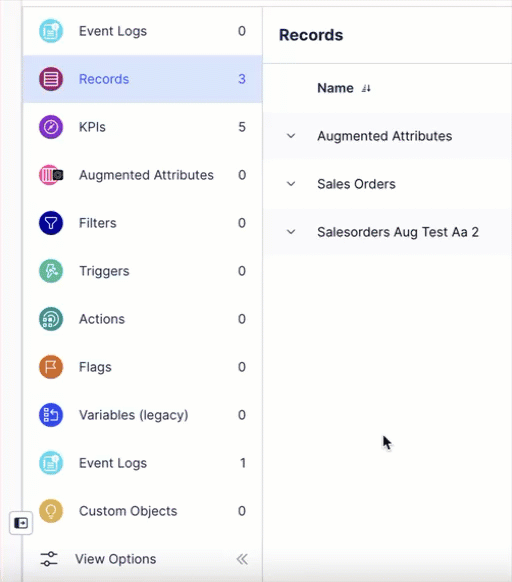Click the Filters funnel icon

[x=51, y=223]
